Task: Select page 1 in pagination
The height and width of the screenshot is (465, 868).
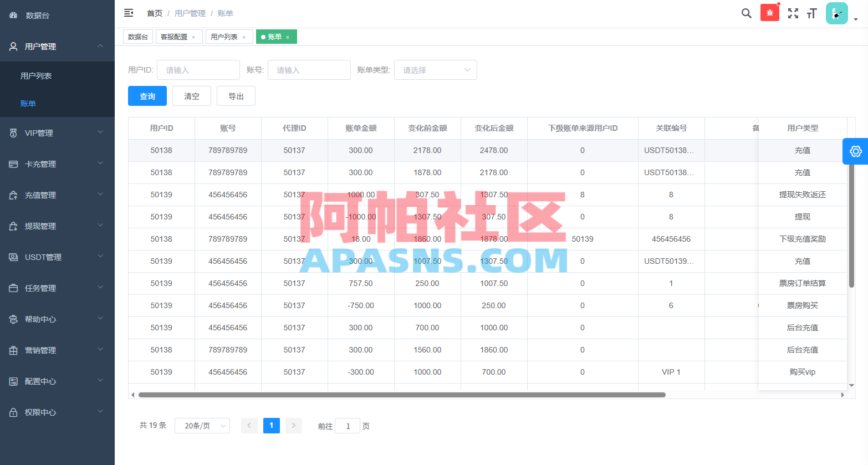Action: (272, 426)
